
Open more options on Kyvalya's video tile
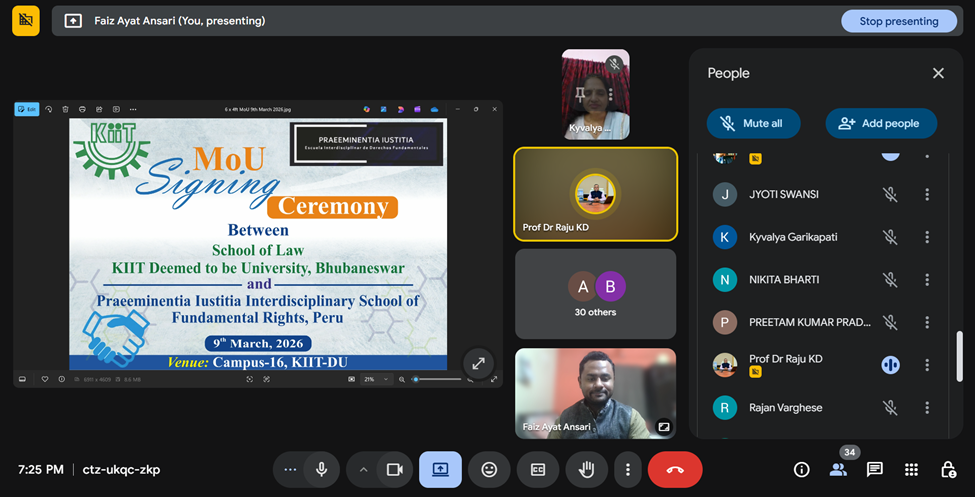(611, 95)
